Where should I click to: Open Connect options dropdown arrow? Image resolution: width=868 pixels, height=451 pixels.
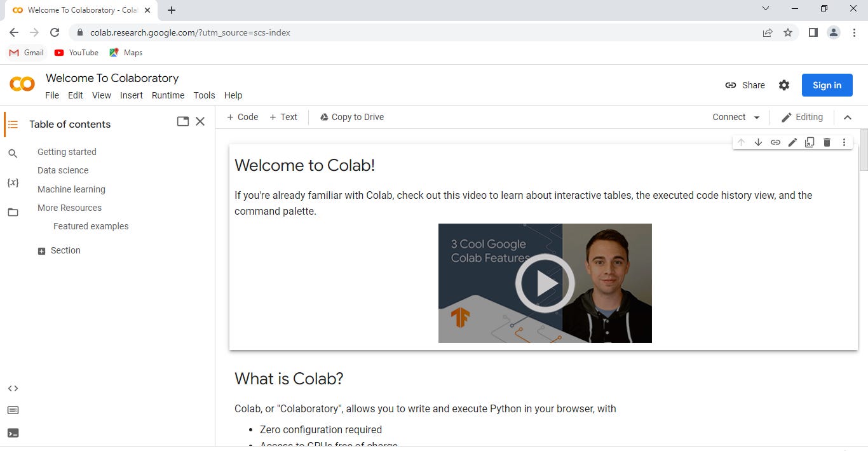(756, 118)
